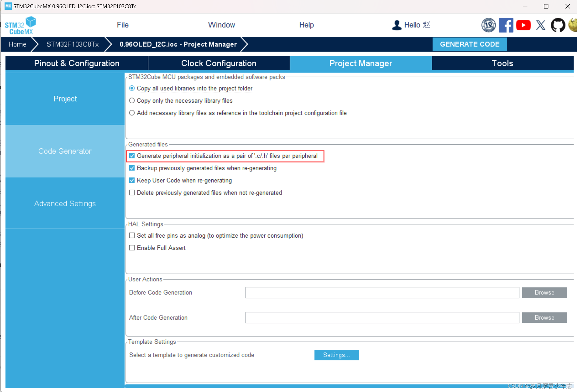The image size is (577, 392).
Task: Enable Full Assert checkbox
Action: pos(132,248)
